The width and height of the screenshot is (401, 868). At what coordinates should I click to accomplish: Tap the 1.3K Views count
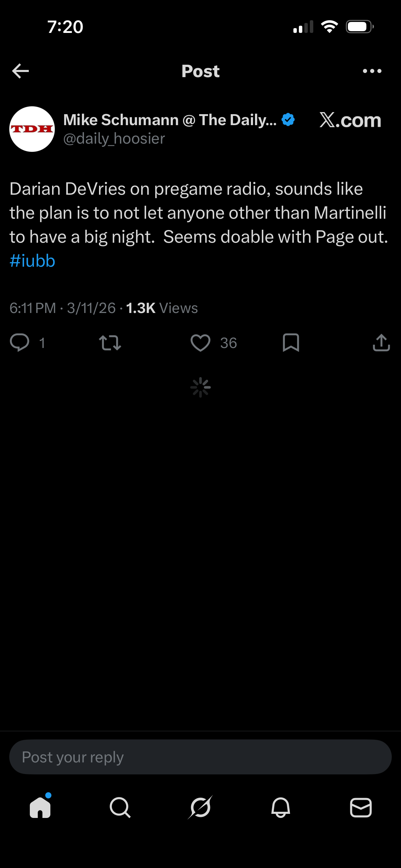coord(162,308)
